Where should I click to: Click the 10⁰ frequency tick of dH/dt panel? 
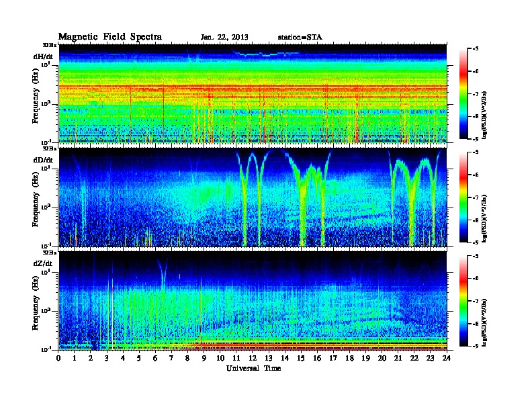(46, 103)
